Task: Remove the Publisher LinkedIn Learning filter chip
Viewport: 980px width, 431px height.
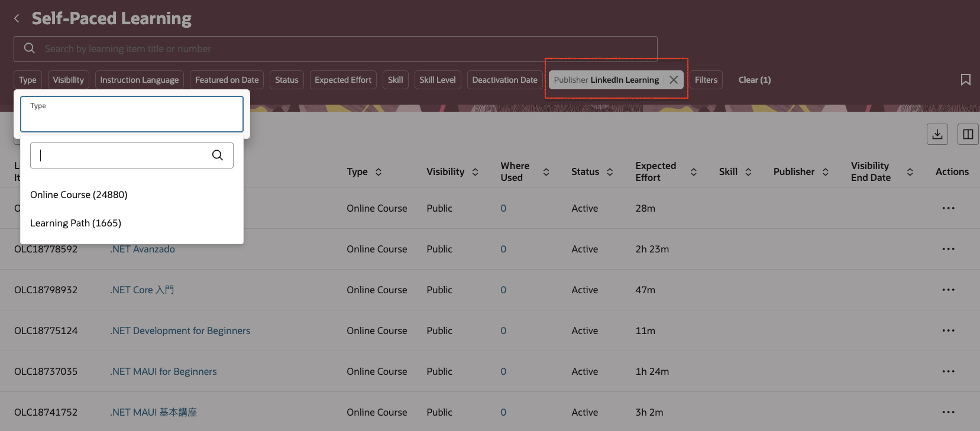Action: 674,80
